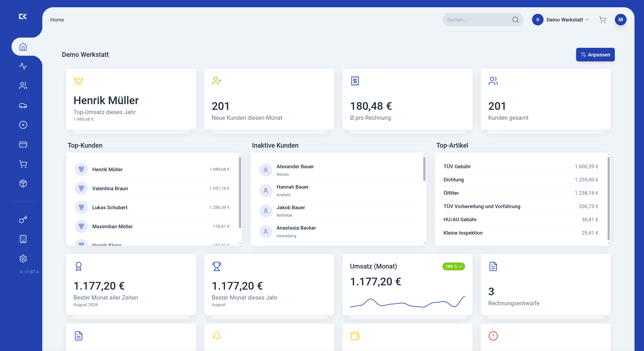Open Valentina Braun in Top-Kunden
This screenshot has height=351, width=644.
pyautogui.click(x=152, y=188)
